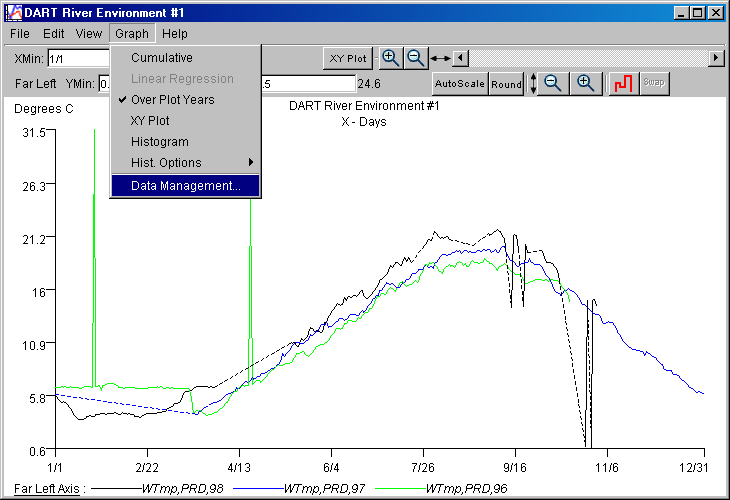Click the vertical zoom in magnifier

586,84
